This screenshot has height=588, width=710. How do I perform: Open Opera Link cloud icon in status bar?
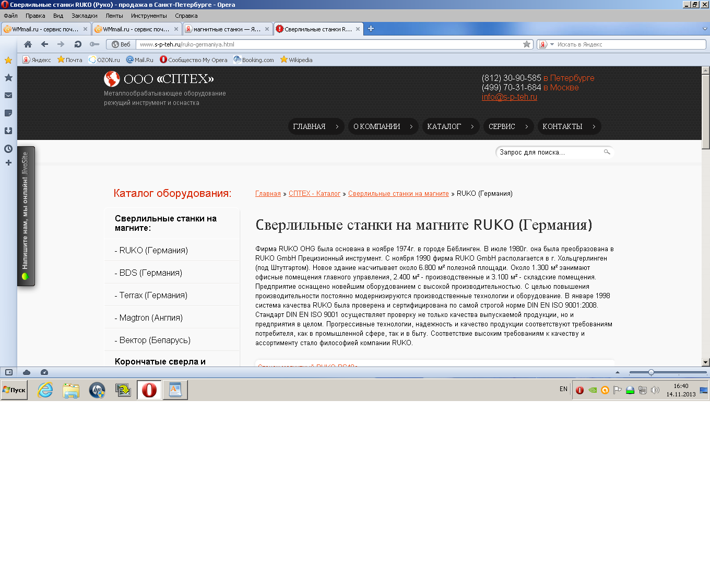point(27,372)
